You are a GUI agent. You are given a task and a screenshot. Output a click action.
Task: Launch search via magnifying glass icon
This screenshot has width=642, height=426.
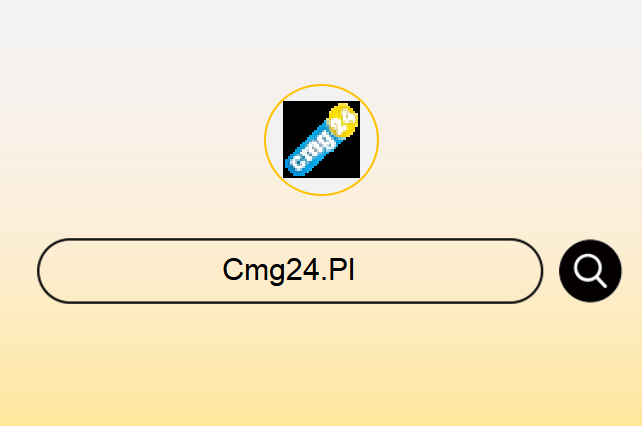pyautogui.click(x=590, y=271)
